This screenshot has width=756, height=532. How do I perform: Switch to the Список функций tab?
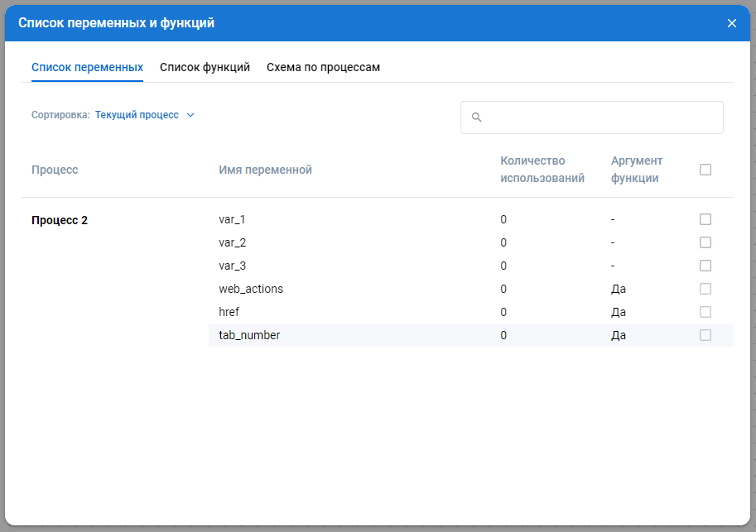click(x=205, y=68)
